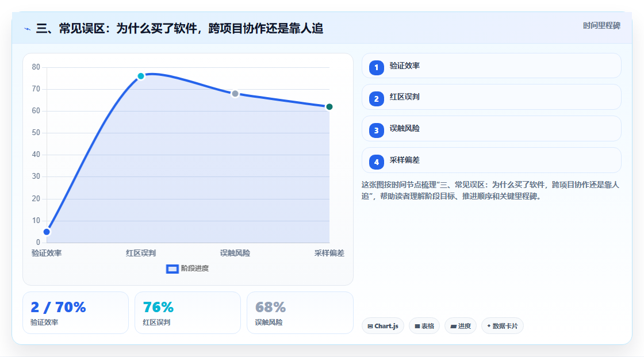Click the cyan 红区误判 data point

coord(141,76)
